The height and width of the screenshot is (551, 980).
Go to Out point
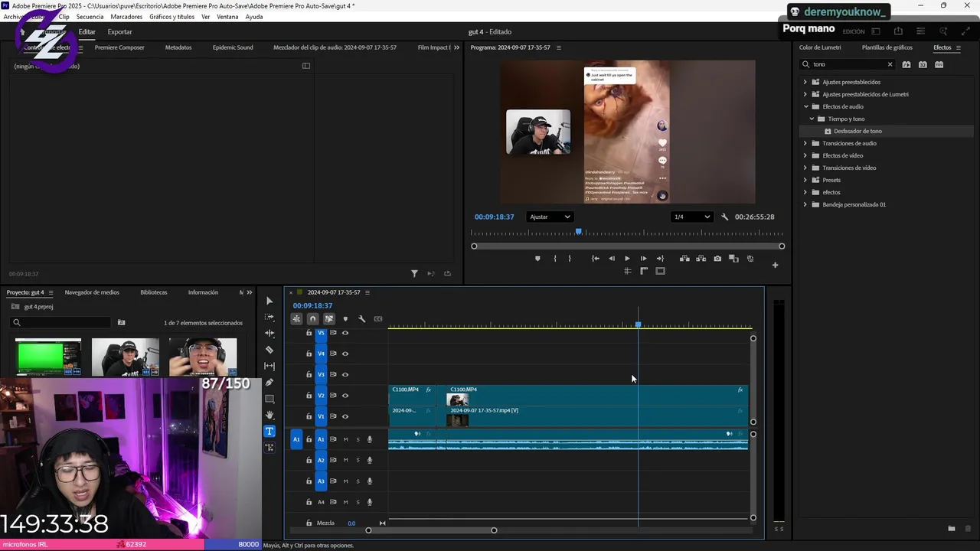[x=660, y=259]
